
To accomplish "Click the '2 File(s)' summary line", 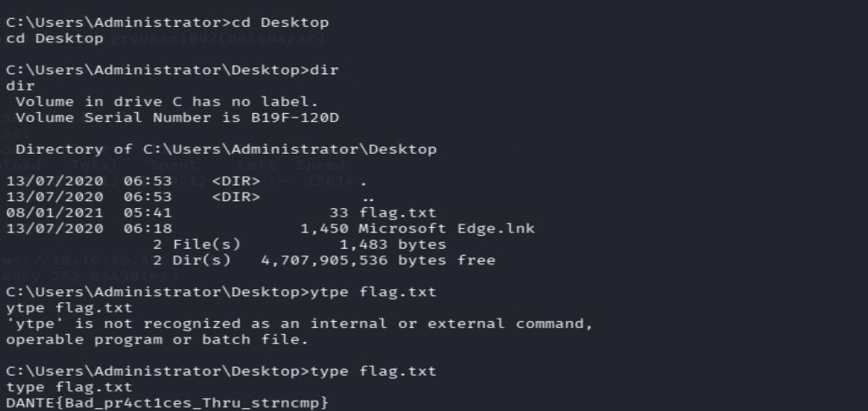I will (x=299, y=244).
